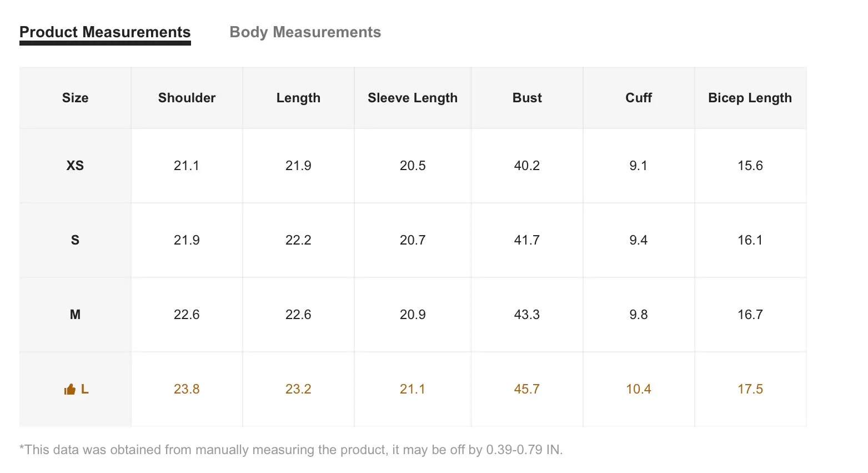Screen dimensions: 868x473
Task: Click the thumbs-up recommended size icon
Action: pyautogui.click(x=69, y=389)
